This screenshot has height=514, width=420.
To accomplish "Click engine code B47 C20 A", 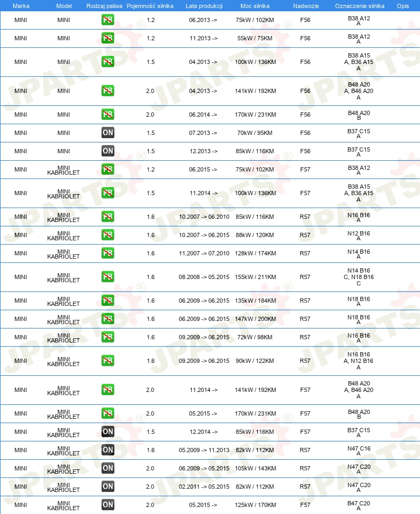I will (359, 505).
